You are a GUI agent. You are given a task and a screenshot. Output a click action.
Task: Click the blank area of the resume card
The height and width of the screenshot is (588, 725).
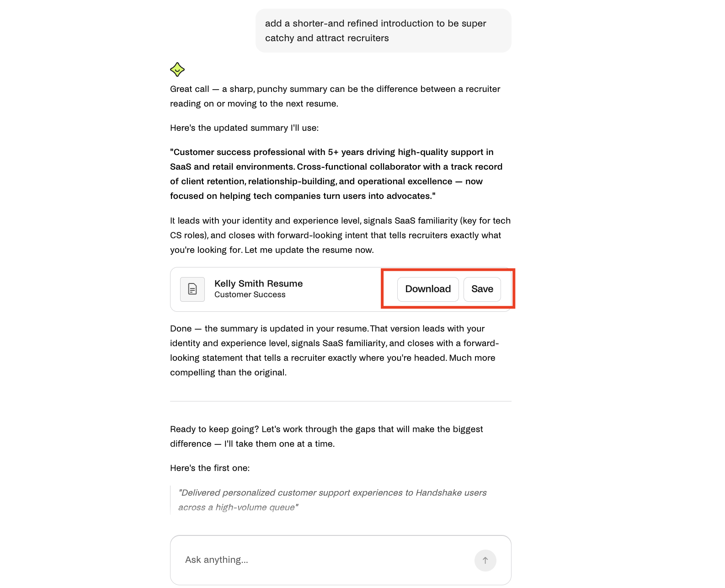(343, 289)
